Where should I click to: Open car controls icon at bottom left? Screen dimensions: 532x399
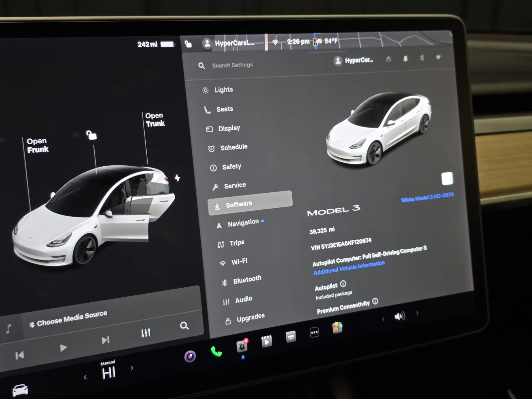[x=20, y=389]
